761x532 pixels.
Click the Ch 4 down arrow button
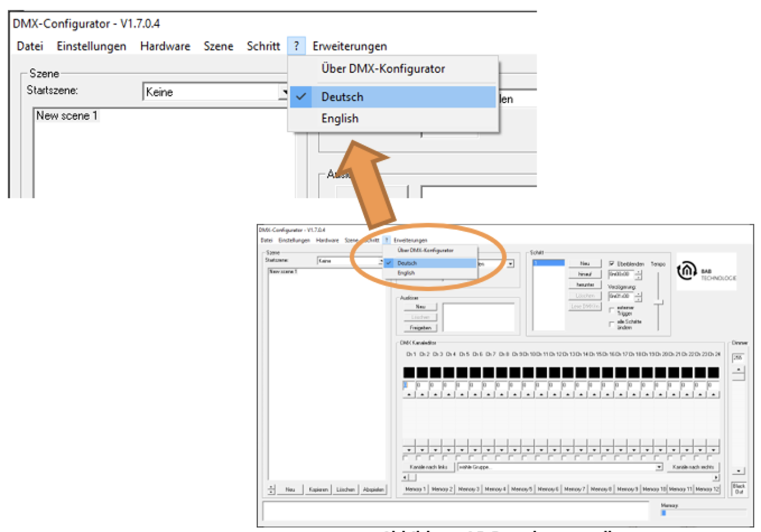tap(449, 450)
